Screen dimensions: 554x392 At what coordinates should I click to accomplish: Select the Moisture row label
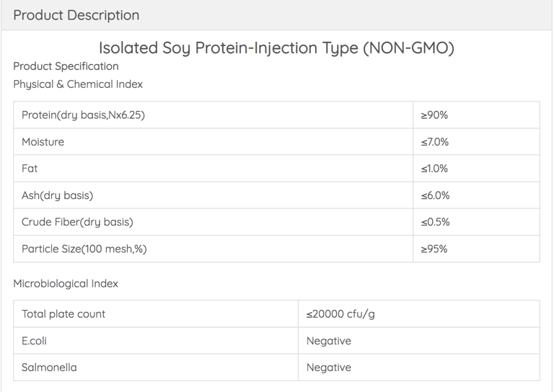tap(43, 142)
